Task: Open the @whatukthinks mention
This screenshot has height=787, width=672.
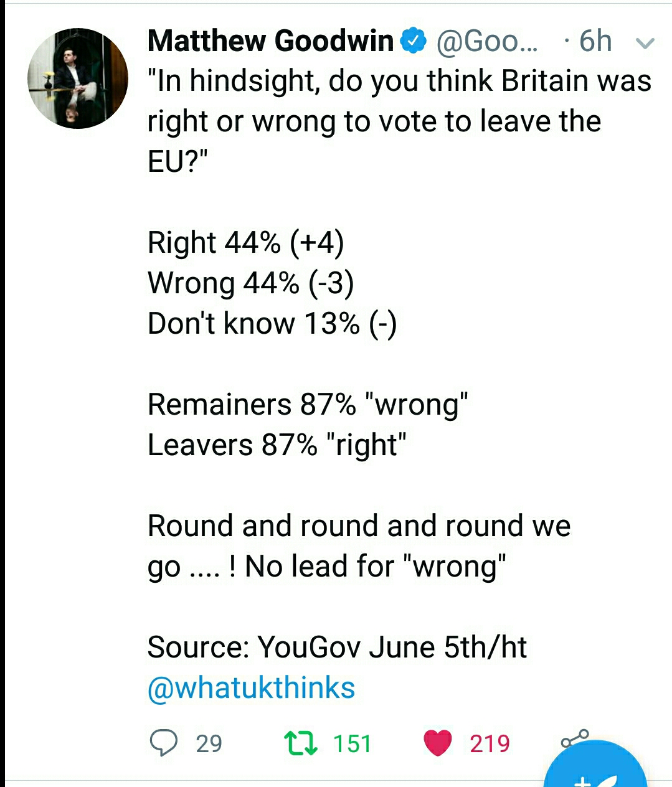Action: pos(251,688)
